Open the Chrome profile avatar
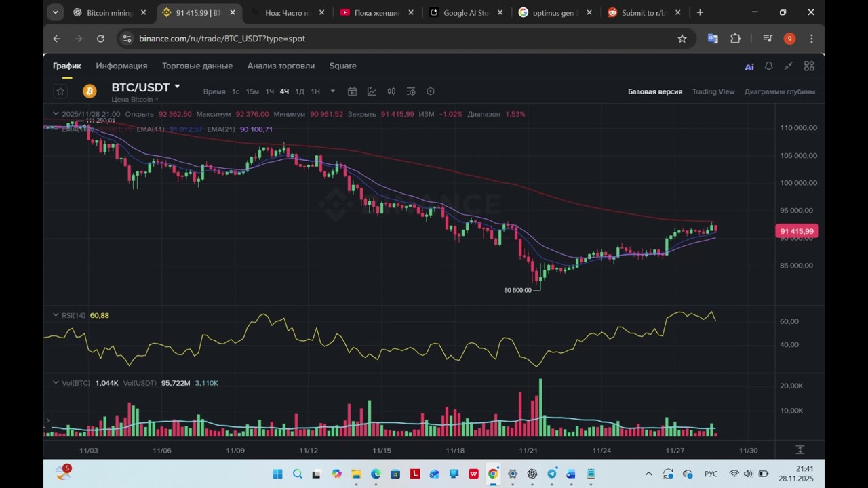Screen dimensions: 868x488 coord(789,39)
